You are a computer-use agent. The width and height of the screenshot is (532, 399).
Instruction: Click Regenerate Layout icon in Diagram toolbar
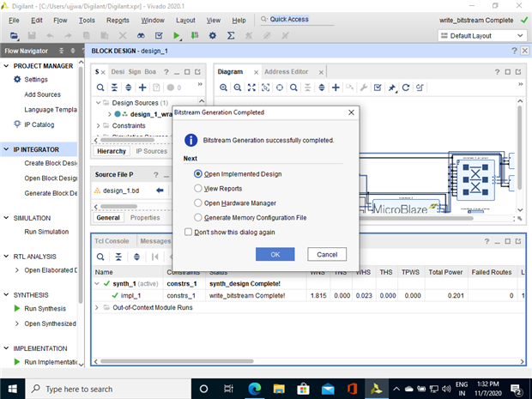(x=406, y=88)
